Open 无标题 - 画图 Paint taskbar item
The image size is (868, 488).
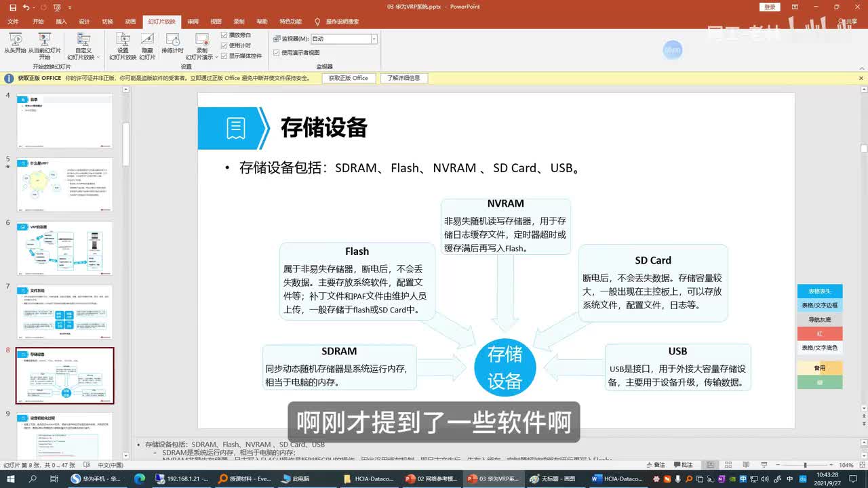click(555, 479)
